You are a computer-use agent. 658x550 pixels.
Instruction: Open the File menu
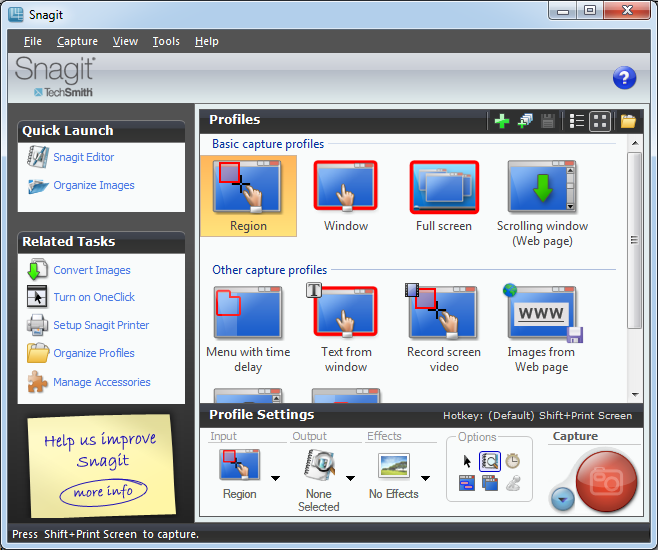(33, 41)
